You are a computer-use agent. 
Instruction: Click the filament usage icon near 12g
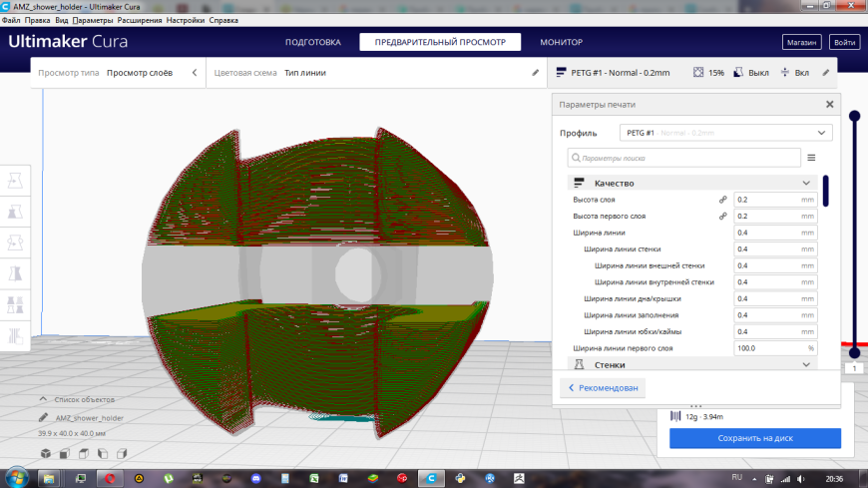click(x=675, y=416)
